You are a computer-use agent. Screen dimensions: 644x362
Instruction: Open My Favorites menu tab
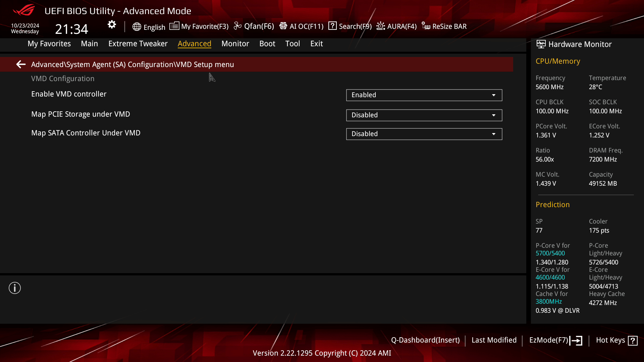click(x=49, y=43)
